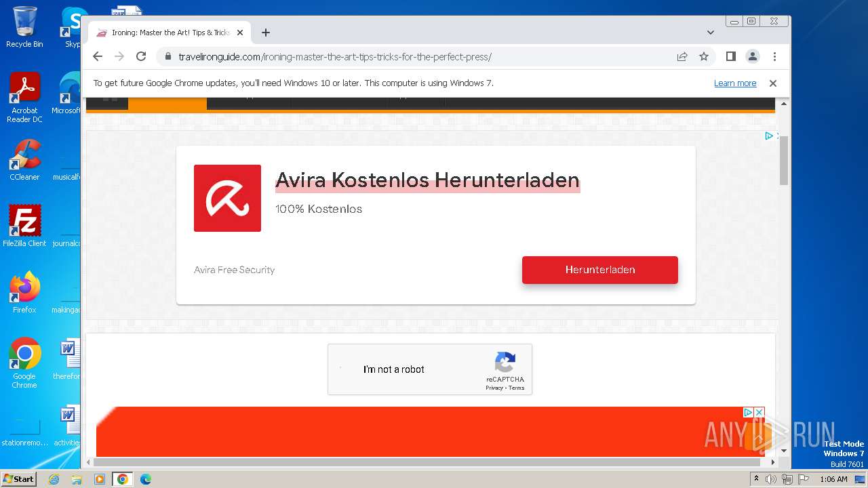
Task: Bookmark this tab with star icon
Action: click(x=704, y=56)
